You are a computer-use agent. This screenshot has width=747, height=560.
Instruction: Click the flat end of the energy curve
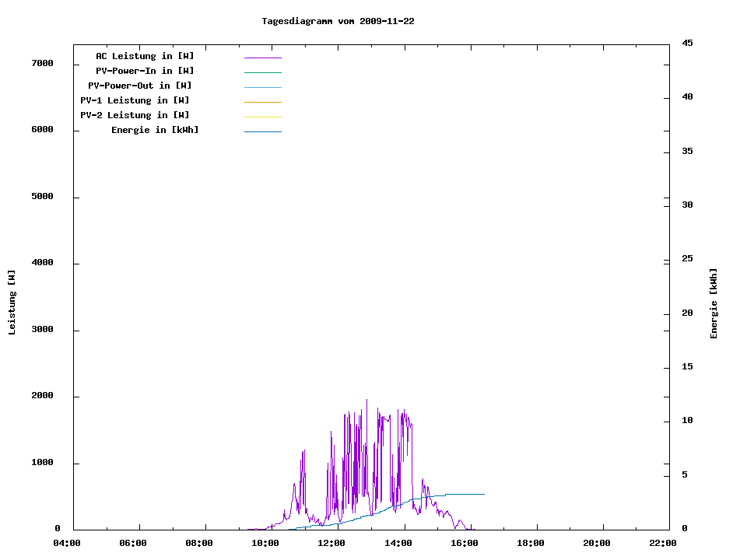tap(467, 494)
